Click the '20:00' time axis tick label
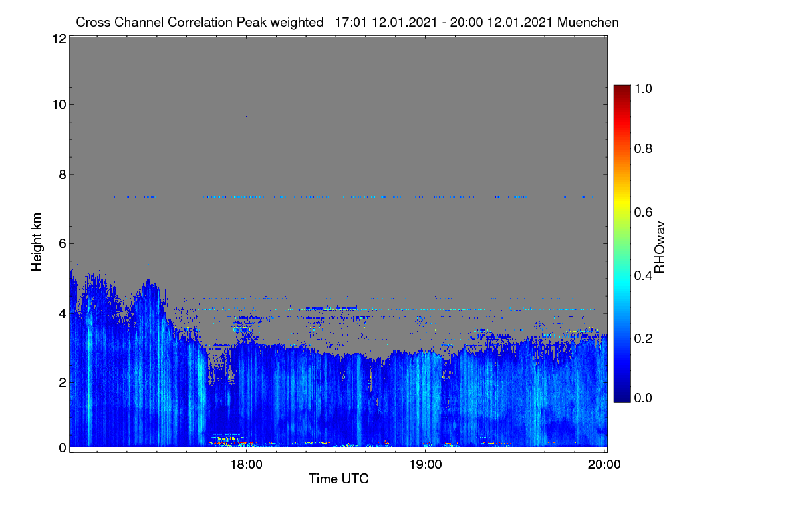798x532 pixels. [604, 465]
